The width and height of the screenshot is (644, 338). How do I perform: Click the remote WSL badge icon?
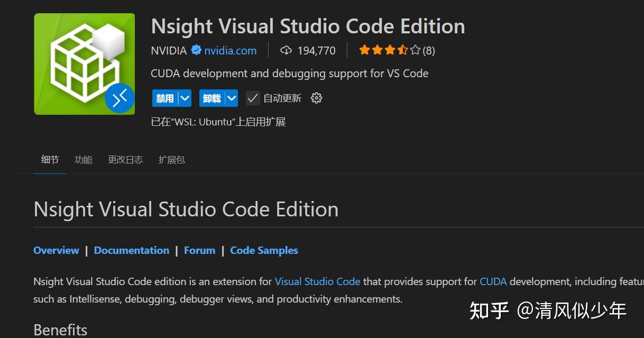119,98
